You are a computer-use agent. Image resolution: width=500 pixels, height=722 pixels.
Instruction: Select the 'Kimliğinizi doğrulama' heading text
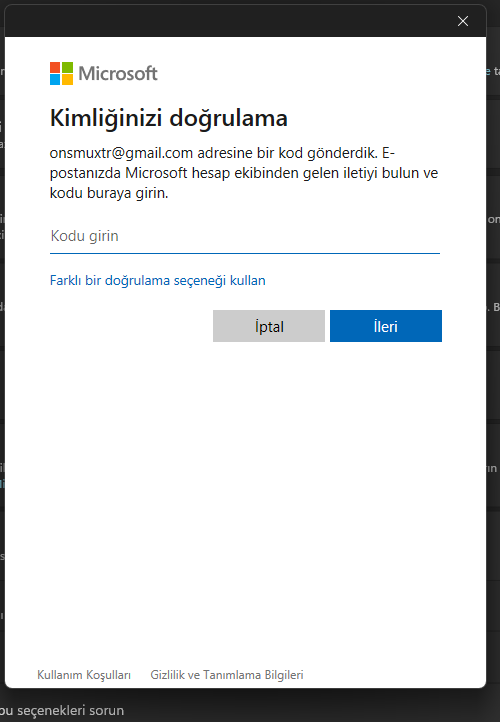point(169,118)
